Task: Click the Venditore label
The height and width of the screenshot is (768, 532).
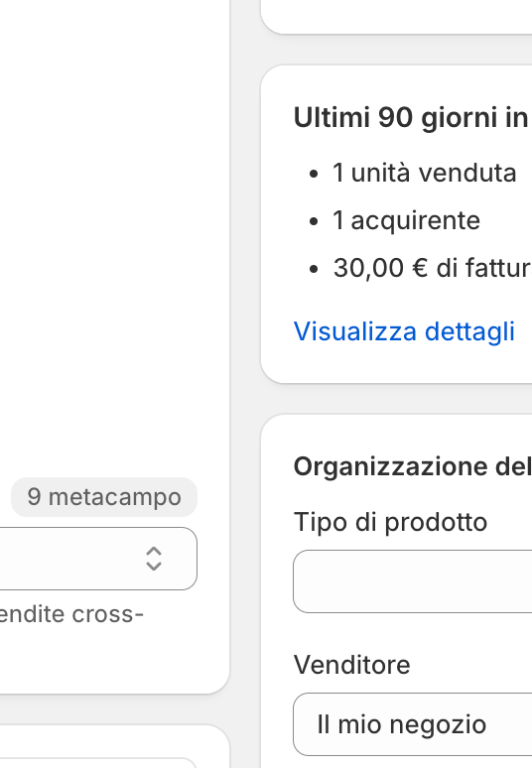Action: pos(351,665)
